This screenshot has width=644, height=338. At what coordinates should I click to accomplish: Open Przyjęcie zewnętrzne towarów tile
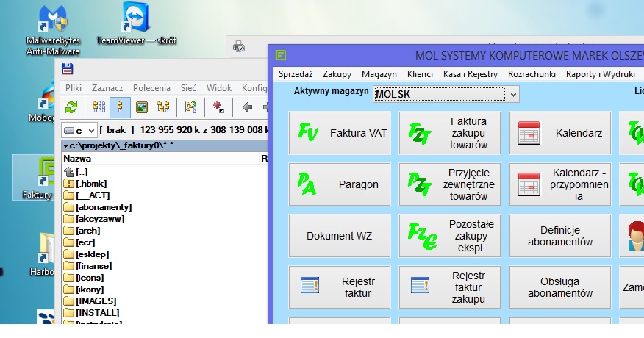(x=450, y=184)
